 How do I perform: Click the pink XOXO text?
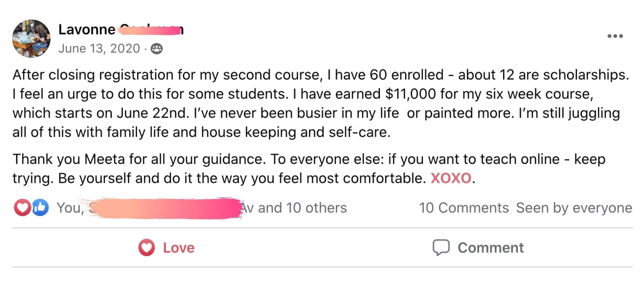click(451, 178)
